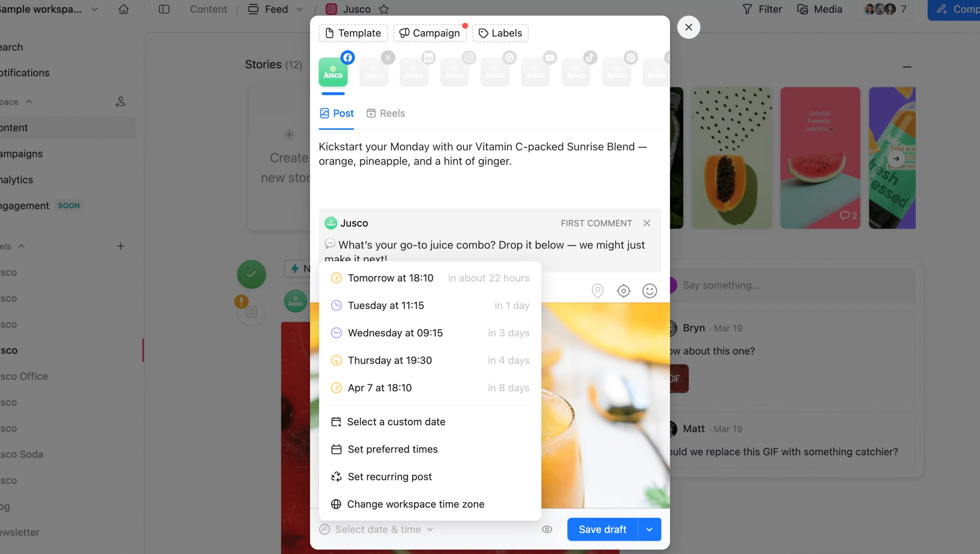Switch to the Post tab

[337, 113]
